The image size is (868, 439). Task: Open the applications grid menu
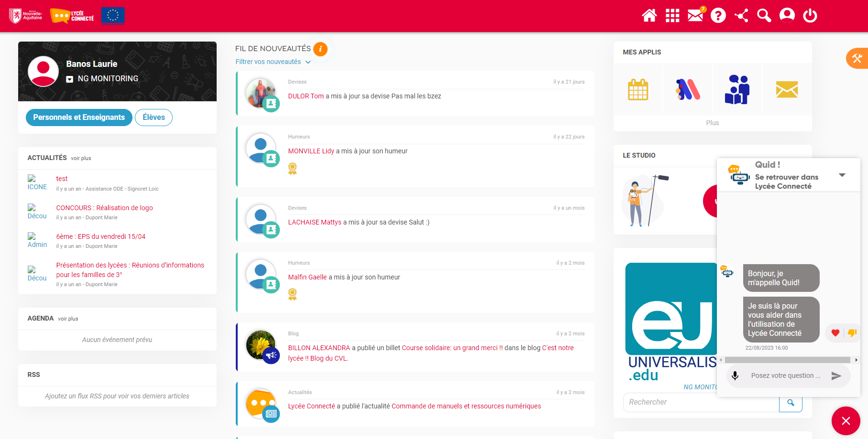tap(672, 16)
